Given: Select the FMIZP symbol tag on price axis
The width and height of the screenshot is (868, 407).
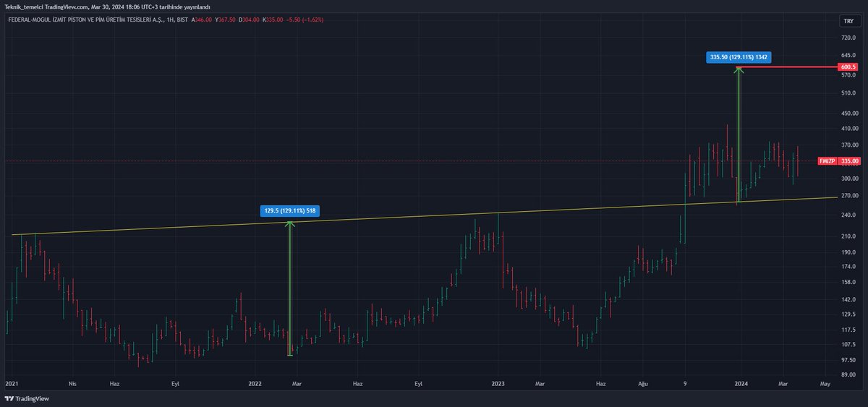Looking at the screenshot, I should tap(827, 161).
